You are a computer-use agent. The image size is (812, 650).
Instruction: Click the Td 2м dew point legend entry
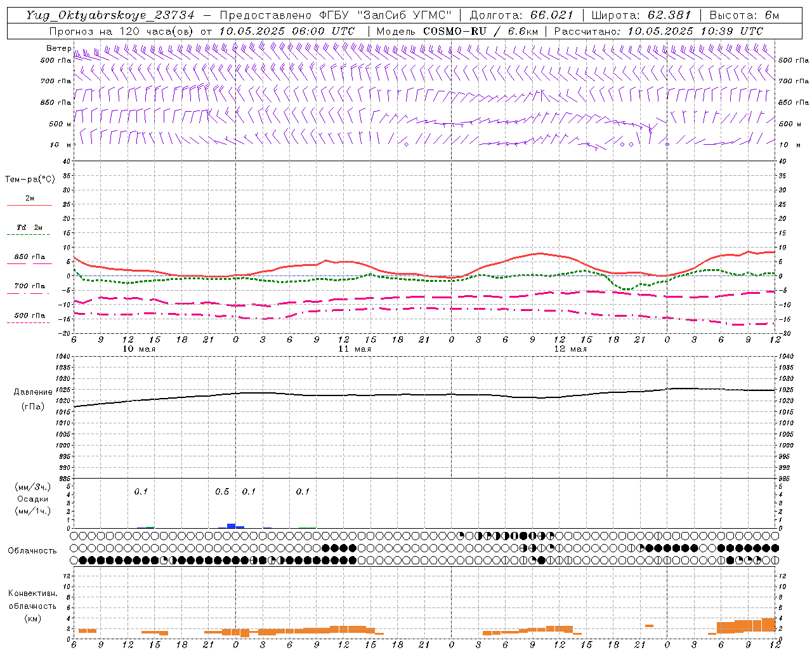29,227
